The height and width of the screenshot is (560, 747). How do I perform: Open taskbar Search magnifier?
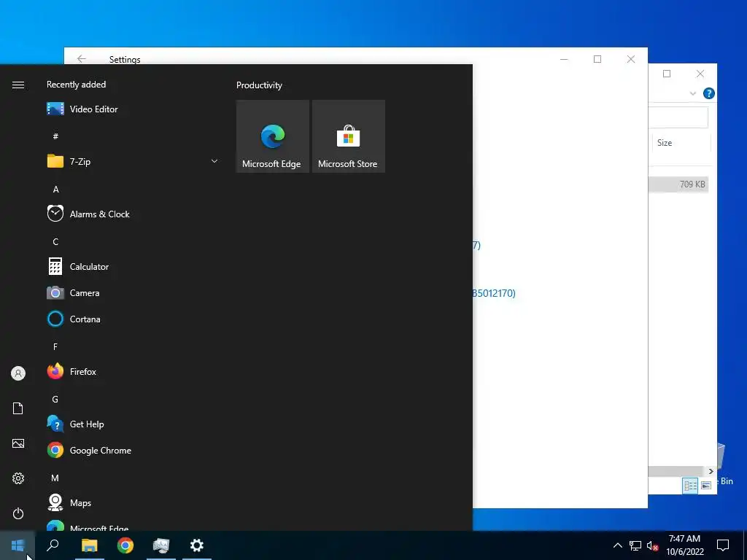tap(53, 545)
